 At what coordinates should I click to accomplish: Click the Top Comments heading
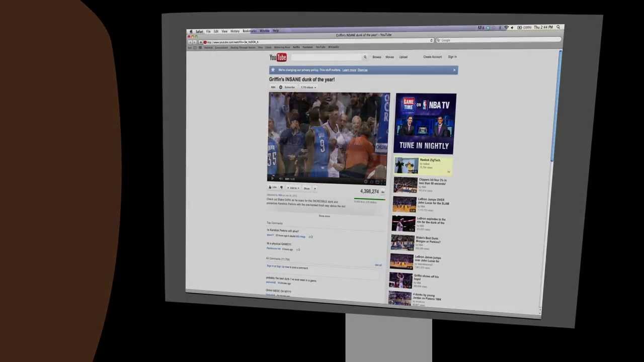[274, 223]
